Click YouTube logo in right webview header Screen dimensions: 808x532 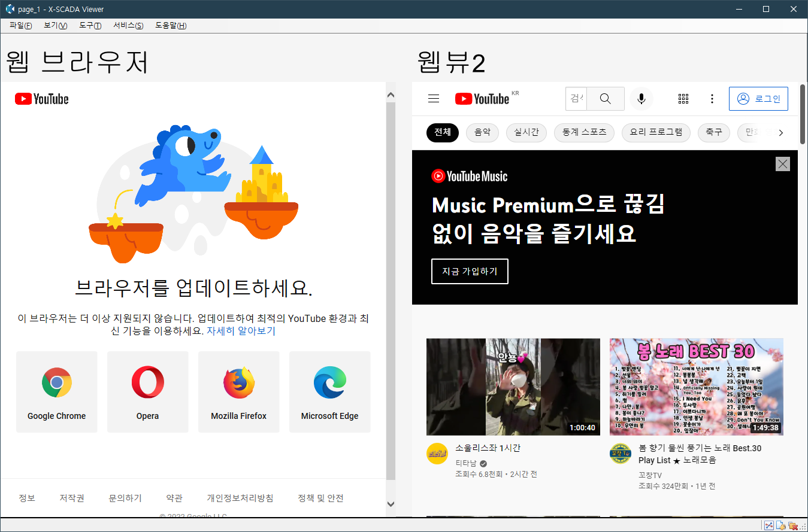pyautogui.click(x=482, y=99)
